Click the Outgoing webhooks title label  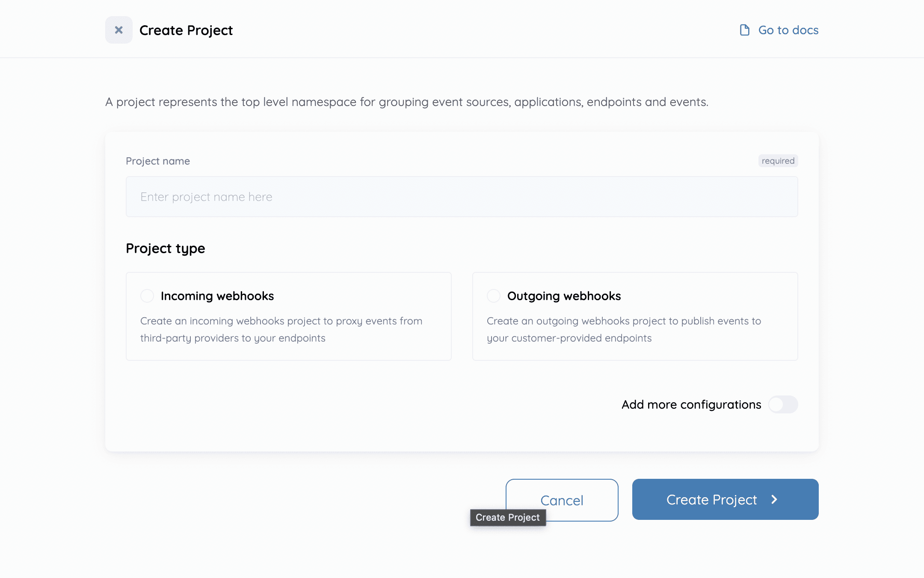[564, 296]
